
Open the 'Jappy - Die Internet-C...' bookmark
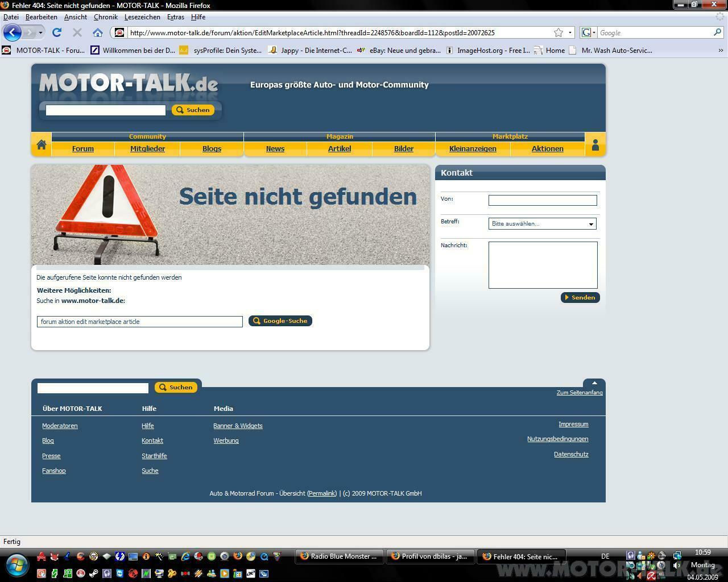tap(310, 51)
